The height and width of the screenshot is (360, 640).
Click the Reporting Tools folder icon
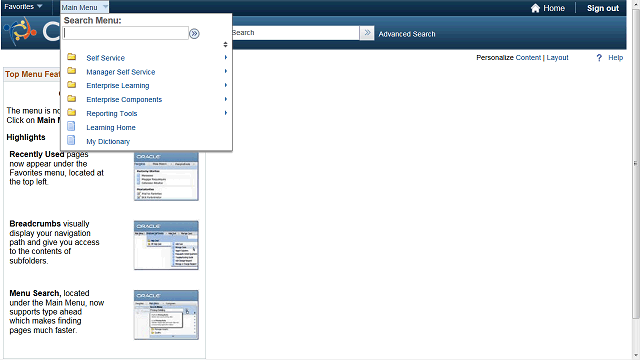click(71, 112)
